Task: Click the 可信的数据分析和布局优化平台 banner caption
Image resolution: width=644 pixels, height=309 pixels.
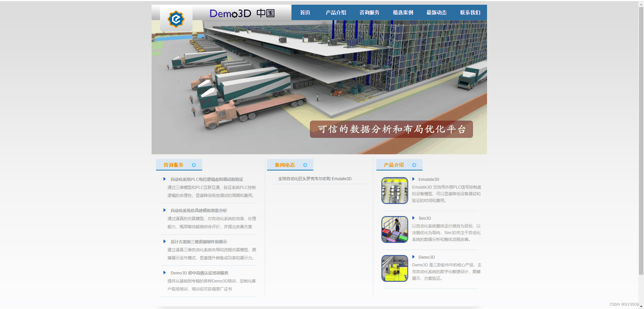Action: click(x=391, y=129)
